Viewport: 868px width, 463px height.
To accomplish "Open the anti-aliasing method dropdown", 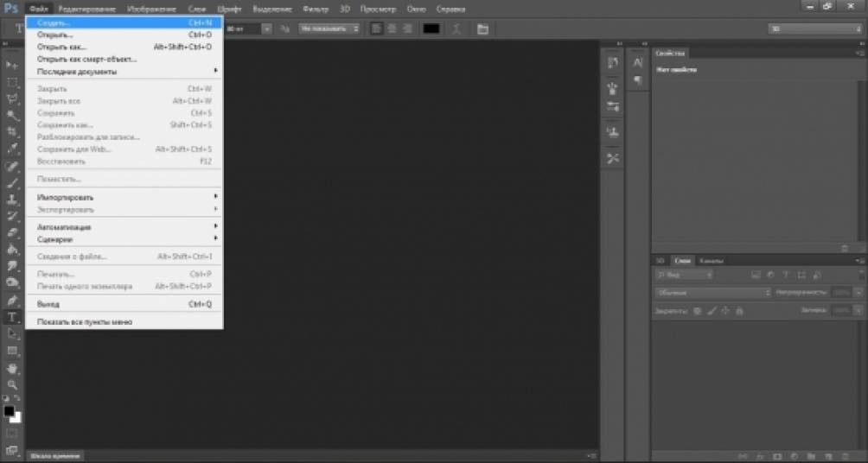I will [x=329, y=29].
